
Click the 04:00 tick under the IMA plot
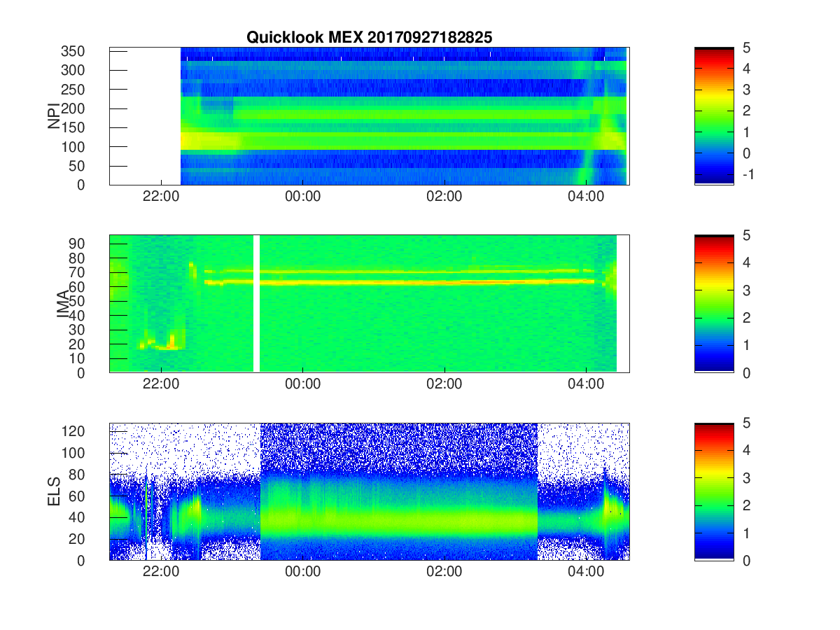[x=586, y=384]
